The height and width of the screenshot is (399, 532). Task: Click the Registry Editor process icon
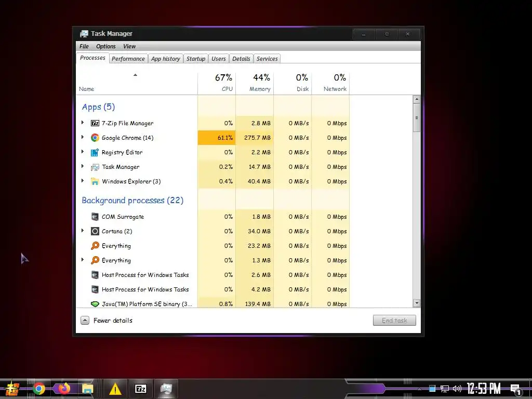pos(95,152)
